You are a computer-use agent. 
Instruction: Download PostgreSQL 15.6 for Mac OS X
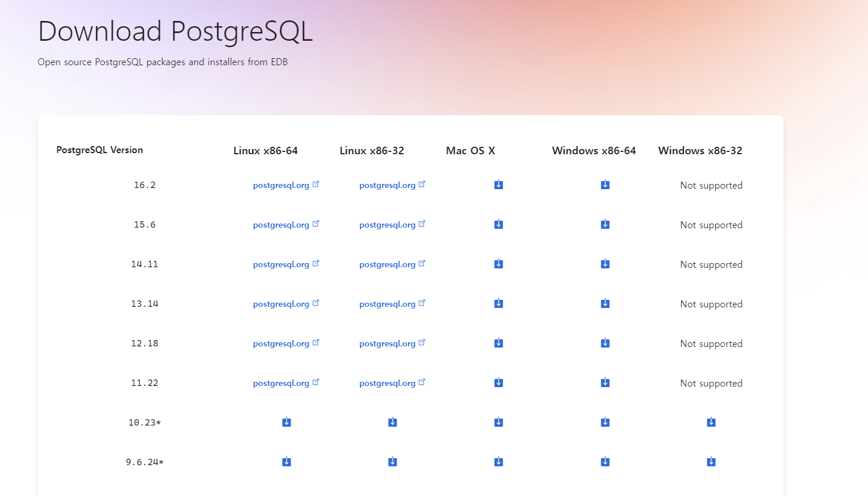tap(499, 224)
